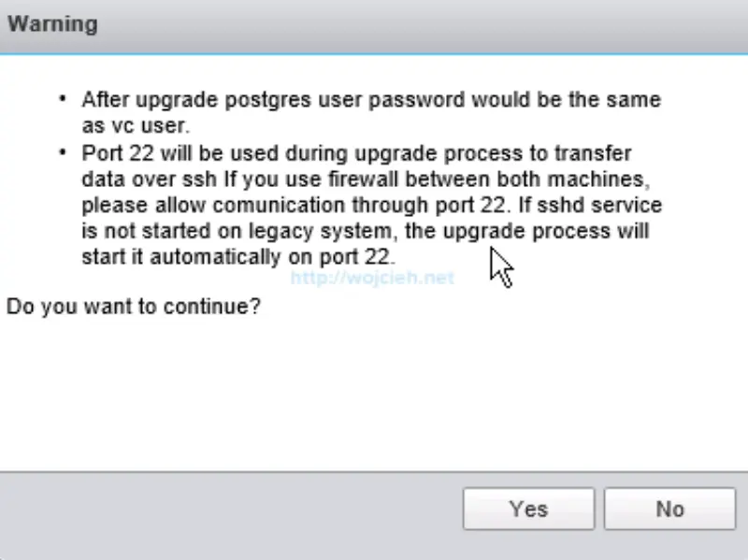Confirm the upgrade by clicking Yes
This screenshot has width=748, height=560.
pos(527,509)
